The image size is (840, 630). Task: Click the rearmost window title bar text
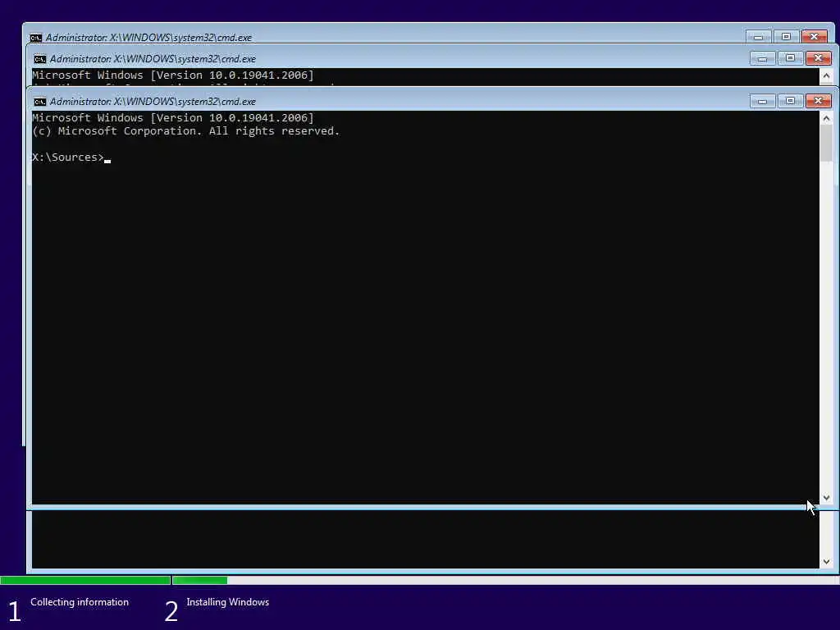(x=148, y=38)
